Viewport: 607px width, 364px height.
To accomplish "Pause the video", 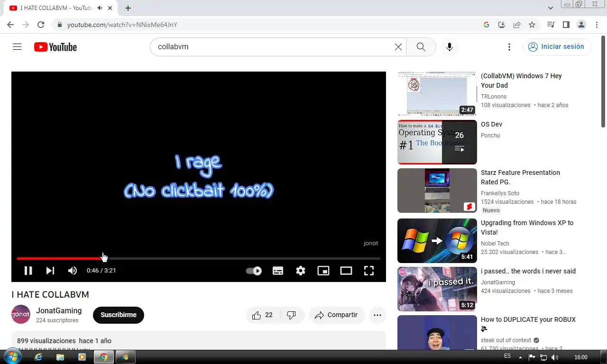I will pyautogui.click(x=28, y=271).
